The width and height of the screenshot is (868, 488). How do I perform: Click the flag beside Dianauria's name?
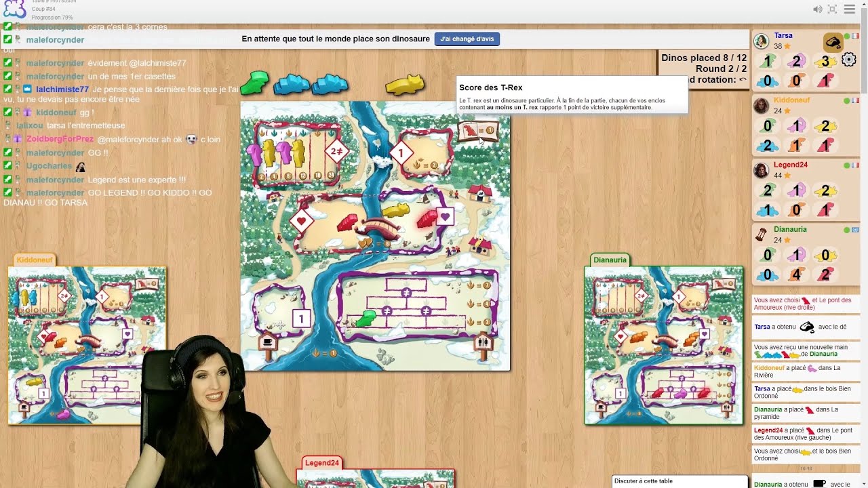pos(855,230)
